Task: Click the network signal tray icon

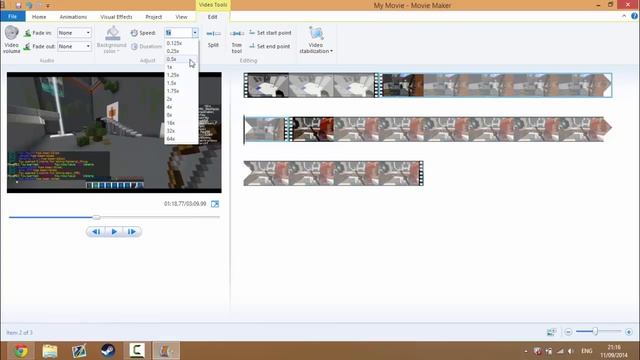Action: (x=560, y=351)
